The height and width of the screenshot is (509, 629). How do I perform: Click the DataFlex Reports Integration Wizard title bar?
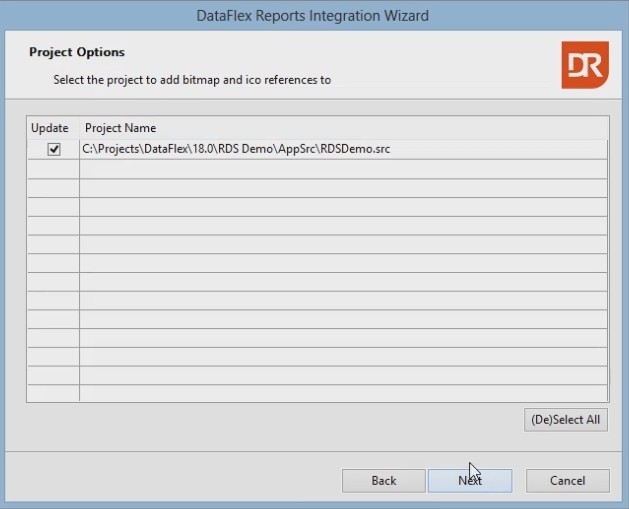[314, 15]
